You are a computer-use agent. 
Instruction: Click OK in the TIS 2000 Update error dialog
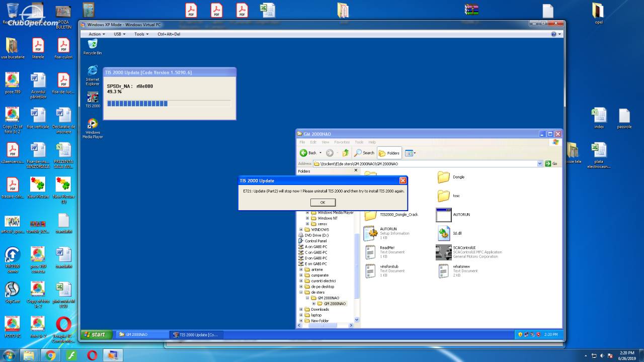(x=323, y=202)
